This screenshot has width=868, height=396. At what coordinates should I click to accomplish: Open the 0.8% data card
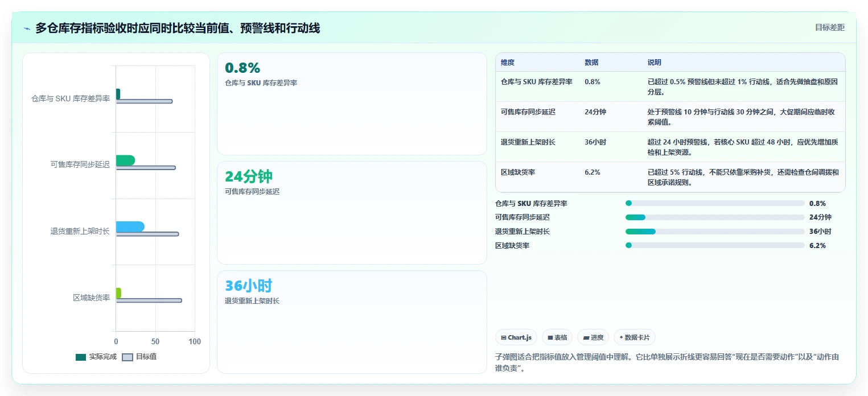(x=352, y=104)
